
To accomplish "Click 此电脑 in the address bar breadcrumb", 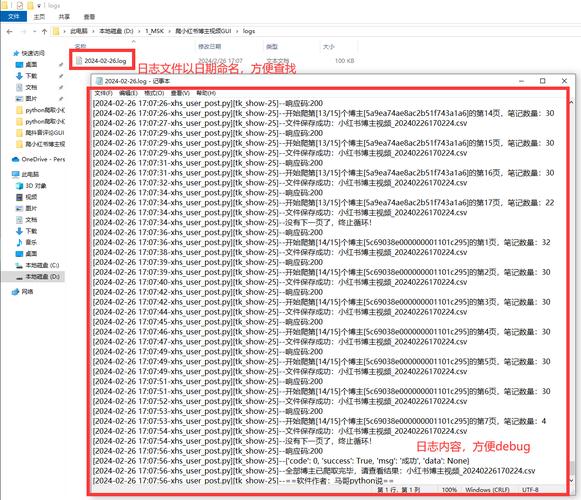I will pyautogui.click(x=79, y=31).
